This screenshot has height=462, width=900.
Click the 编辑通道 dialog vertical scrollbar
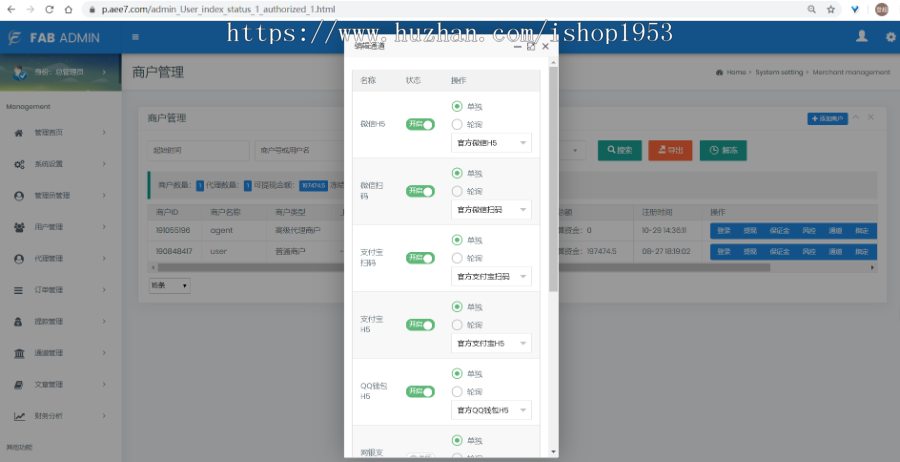pyautogui.click(x=553, y=179)
